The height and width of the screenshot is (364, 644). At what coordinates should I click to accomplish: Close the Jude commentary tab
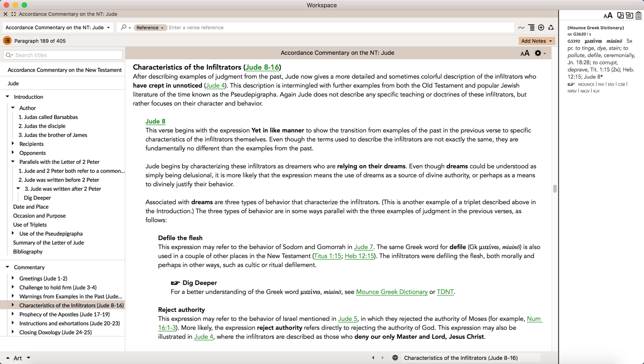(x=5, y=14)
